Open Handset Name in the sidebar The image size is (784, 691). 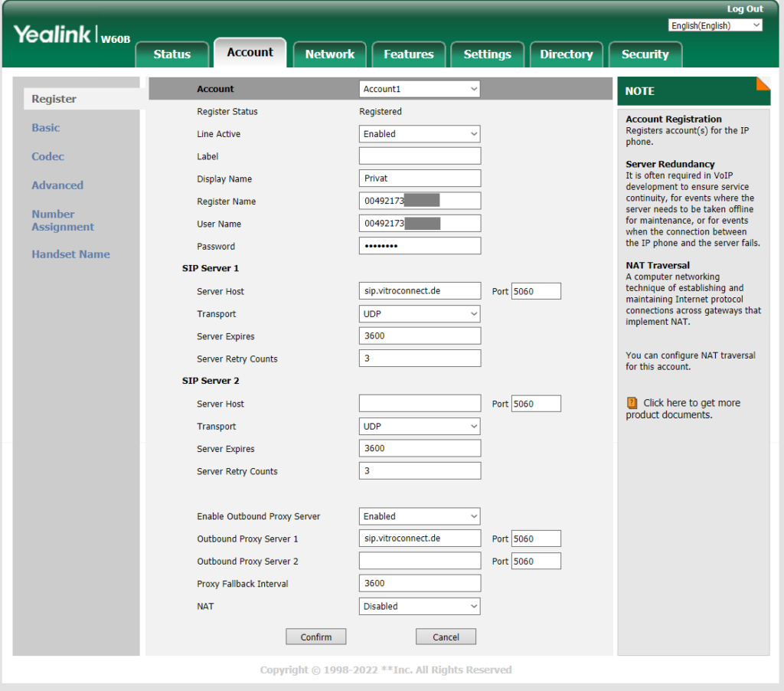(x=71, y=254)
